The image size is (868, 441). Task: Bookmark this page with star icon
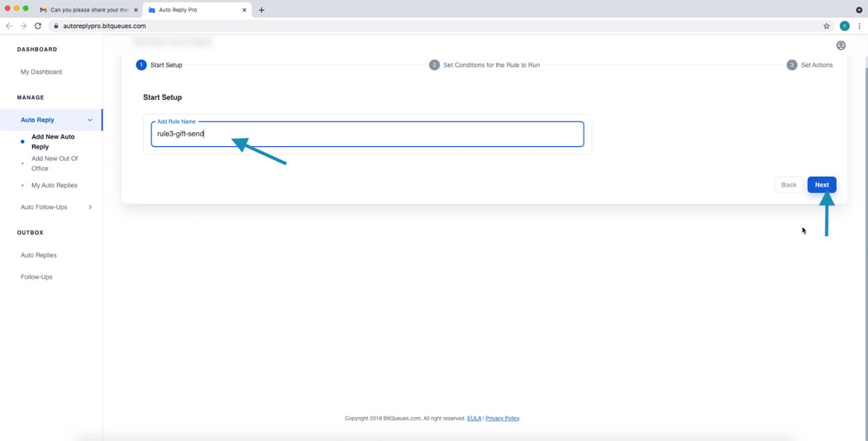click(827, 26)
